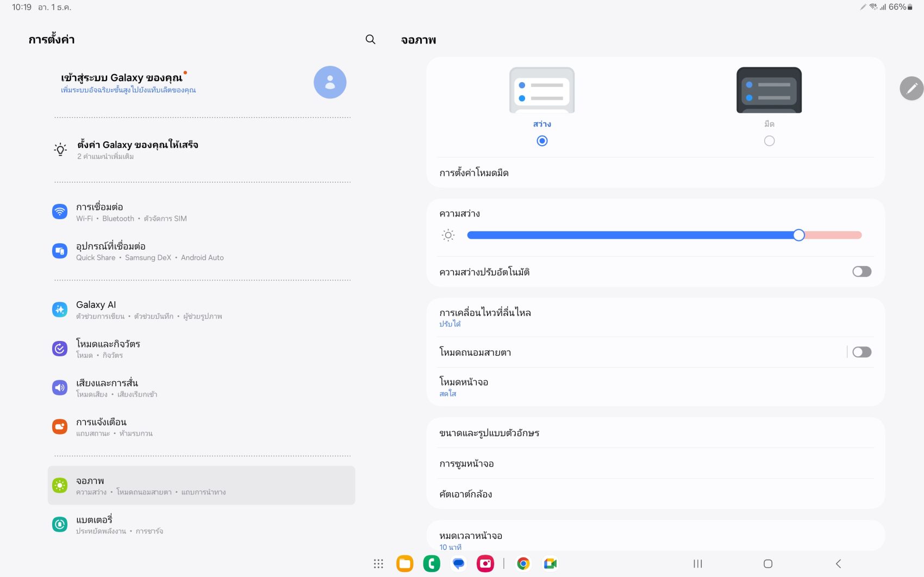The width and height of the screenshot is (924, 577).
Task: Open the แบตเตอรี่ battery icon
Action: tap(60, 524)
